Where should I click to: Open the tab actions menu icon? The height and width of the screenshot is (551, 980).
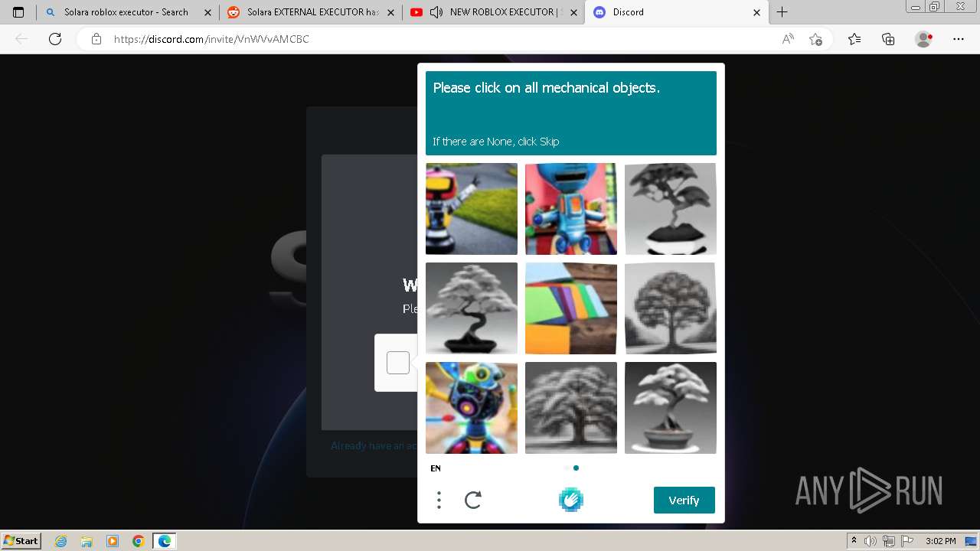pyautogui.click(x=18, y=12)
